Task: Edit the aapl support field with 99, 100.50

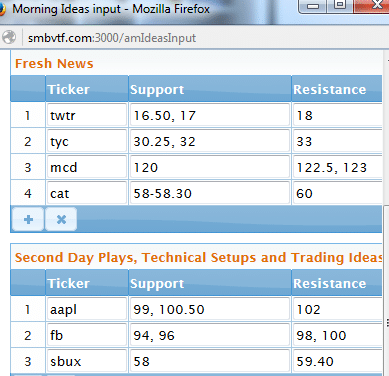Action: (210, 309)
